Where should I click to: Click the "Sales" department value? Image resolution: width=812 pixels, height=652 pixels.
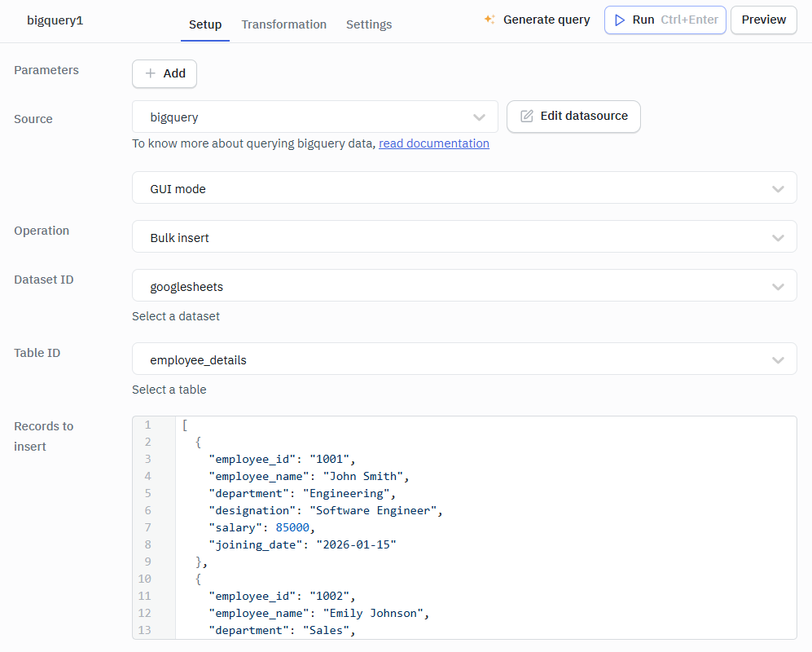pyautogui.click(x=326, y=630)
